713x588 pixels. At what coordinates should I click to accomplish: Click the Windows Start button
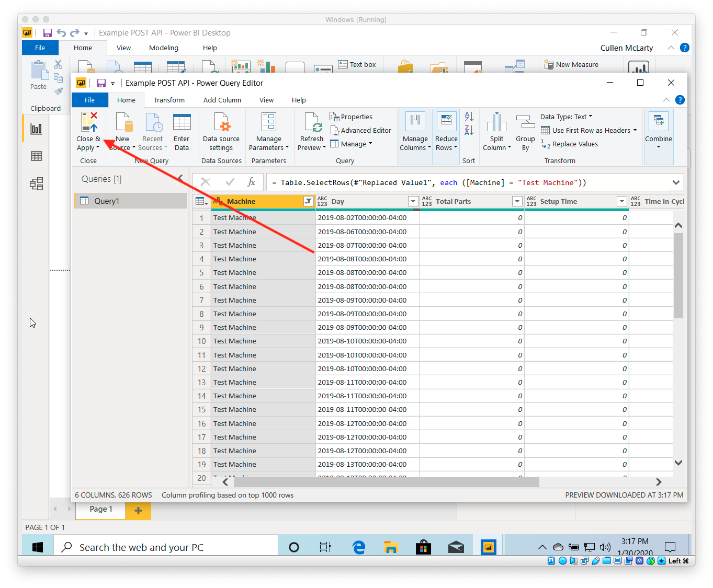point(37,547)
